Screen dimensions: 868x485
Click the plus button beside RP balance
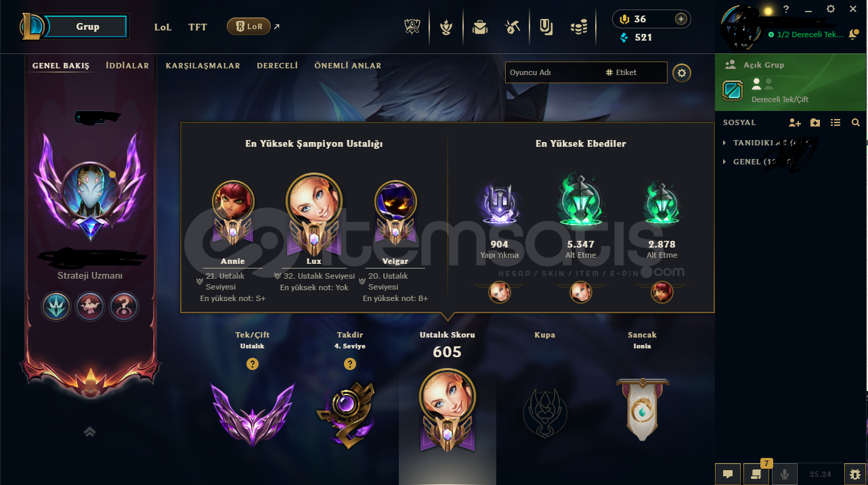[681, 19]
